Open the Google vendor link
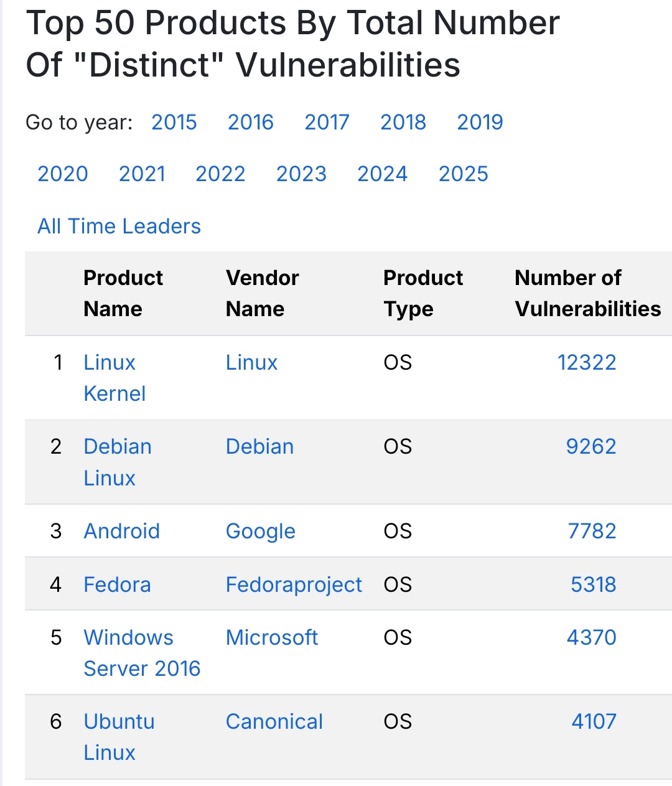The image size is (672, 786). (x=260, y=531)
